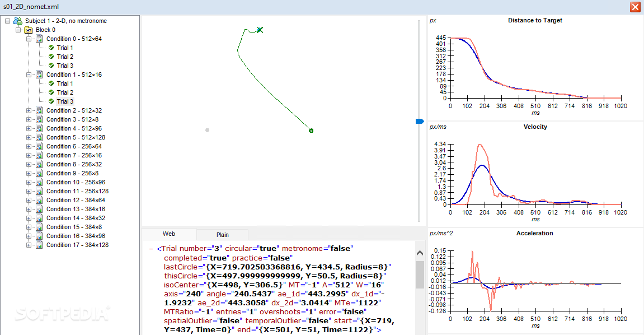Click the Condition 4 document icon
The width and height of the screenshot is (644, 335).
[39, 128]
